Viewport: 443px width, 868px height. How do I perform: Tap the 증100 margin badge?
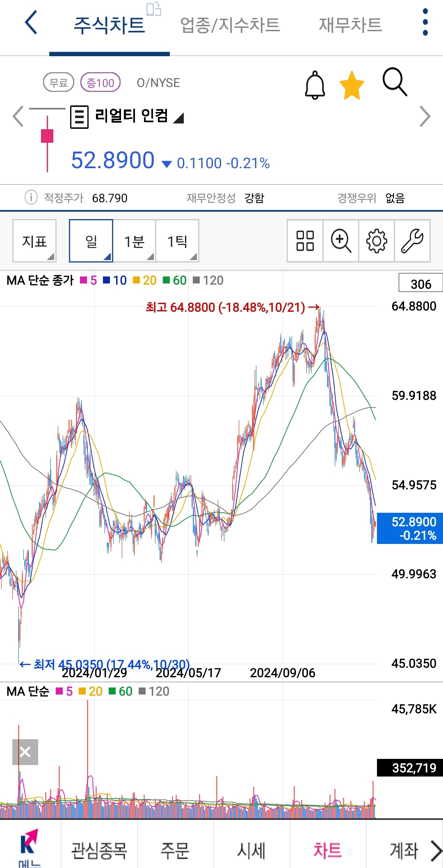100,82
